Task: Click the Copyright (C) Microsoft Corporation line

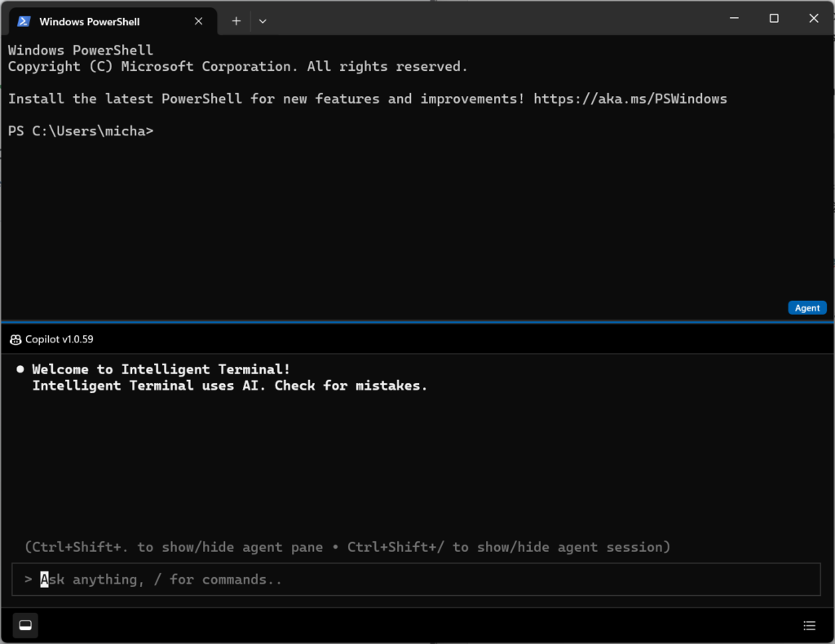Action: pyautogui.click(x=237, y=67)
